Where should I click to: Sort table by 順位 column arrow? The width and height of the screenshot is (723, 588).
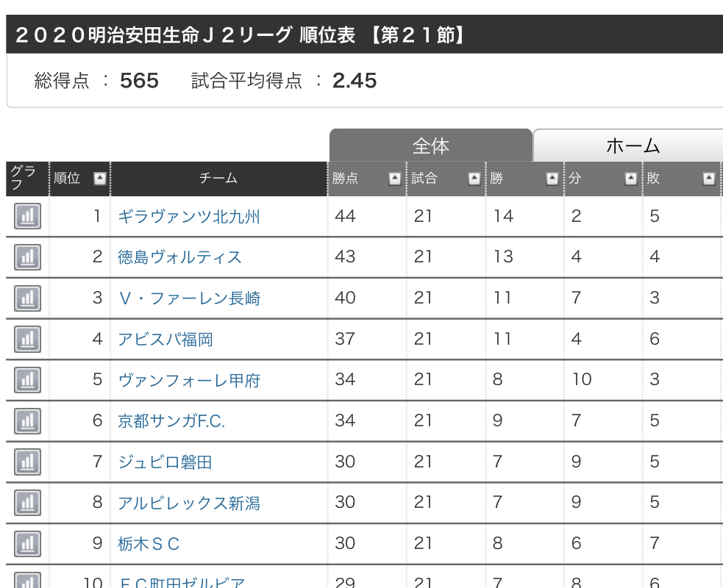100,179
